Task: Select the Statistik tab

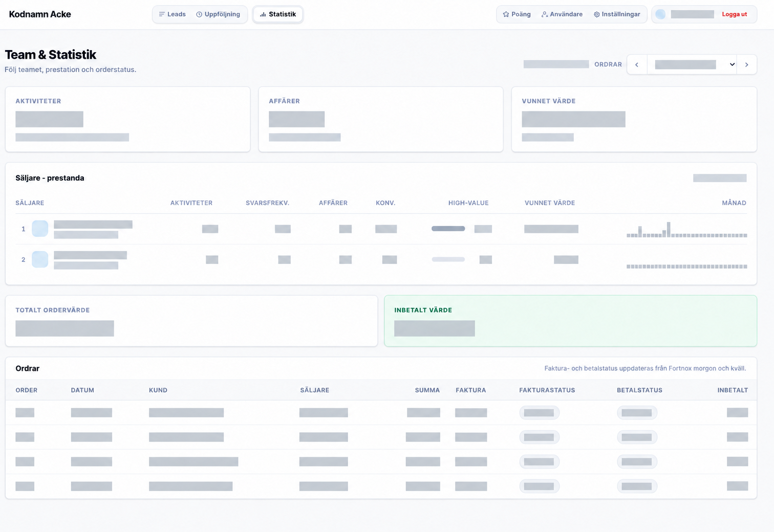Action: (278, 14)
